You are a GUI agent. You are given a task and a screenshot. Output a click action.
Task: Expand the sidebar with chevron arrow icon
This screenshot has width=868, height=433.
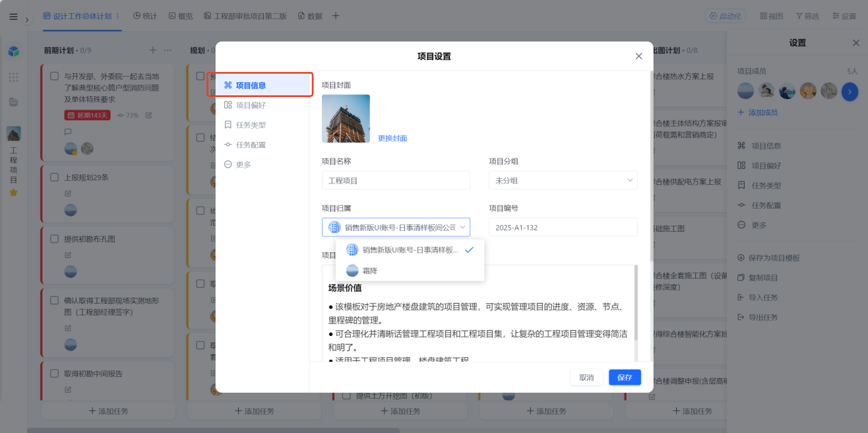27,20
